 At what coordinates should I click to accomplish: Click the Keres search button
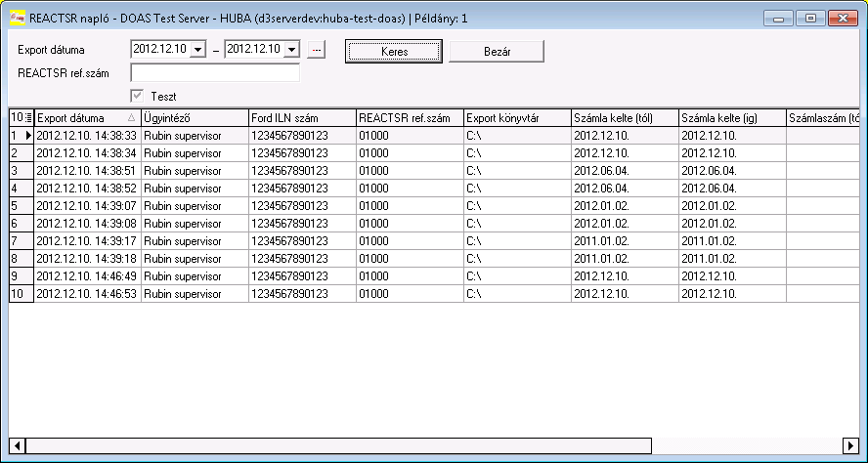[x=394, y=52]
